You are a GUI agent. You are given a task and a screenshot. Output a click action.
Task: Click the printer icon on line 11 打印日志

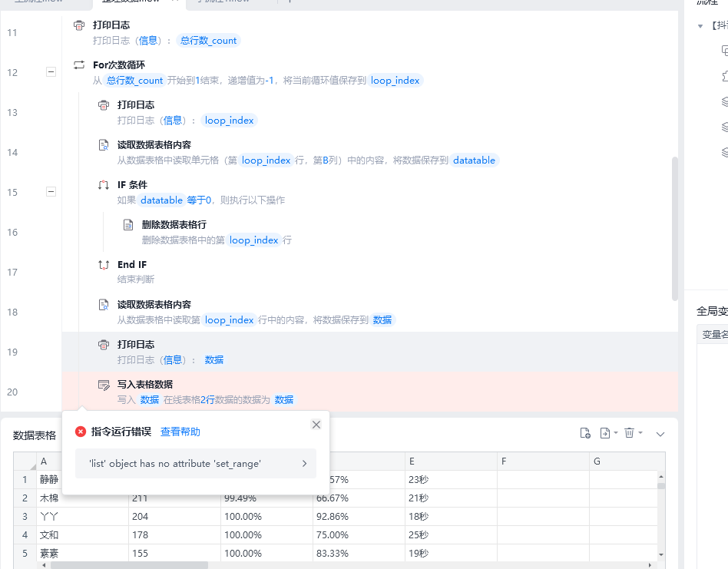pos(79,25)
